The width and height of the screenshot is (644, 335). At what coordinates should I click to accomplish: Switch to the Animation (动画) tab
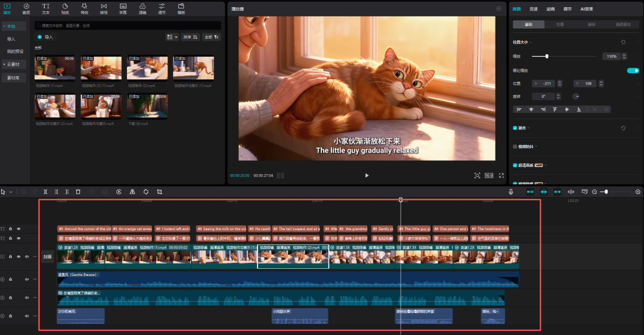tap(550, 8)
